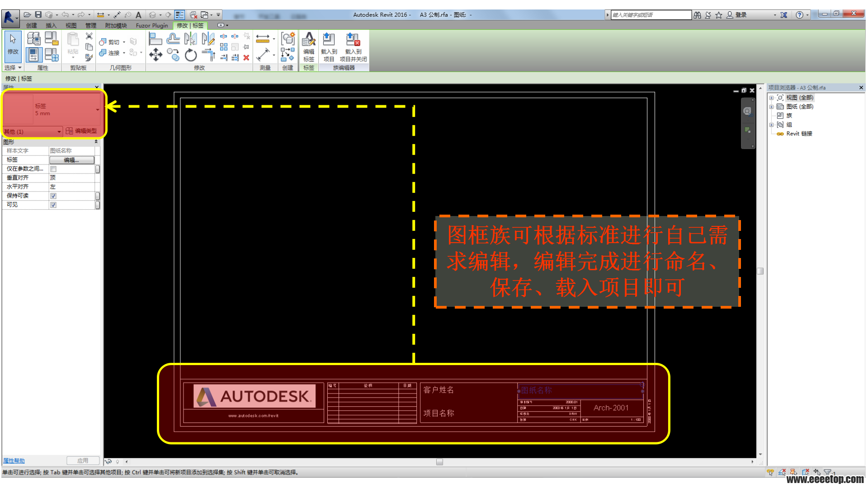Switch to the 附加模块 ribbon tab
Image resolution: width=868 pixels, height=488 pixels.
point(116,26)
